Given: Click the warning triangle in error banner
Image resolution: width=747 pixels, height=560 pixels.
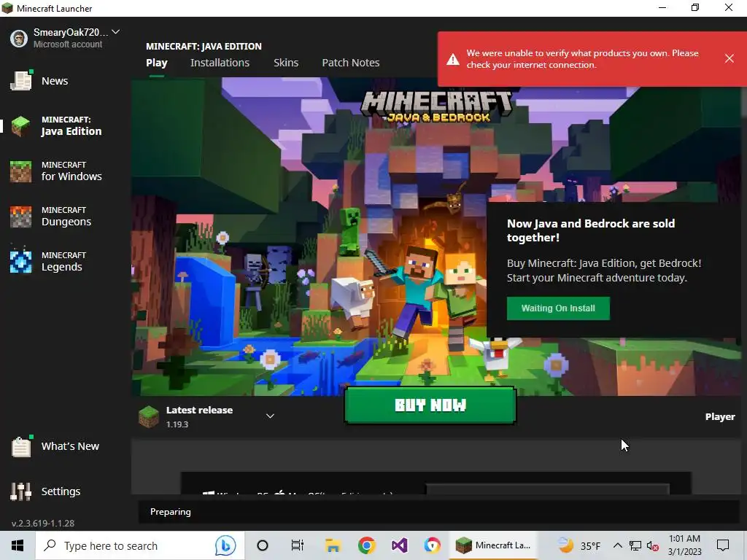Looking at the screenshot, I should coord(452,60).
